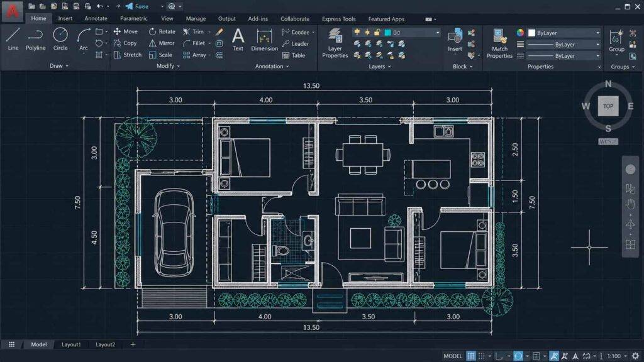Insert a Table
The height and width of the screenshot is (362, 644).
pos(294,55)
